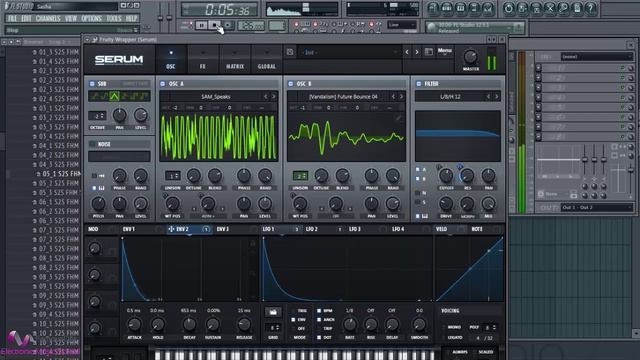Pause playback in the FL Studio transport
The height and width of the screenshot is (360, 640).
[201, 25]
